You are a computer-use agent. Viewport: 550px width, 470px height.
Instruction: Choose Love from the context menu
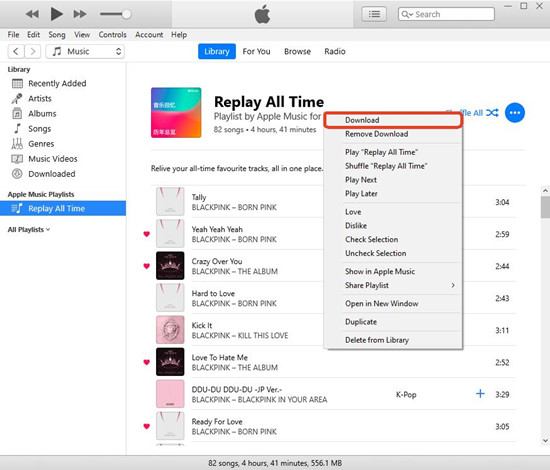click(x=393, y=212)
